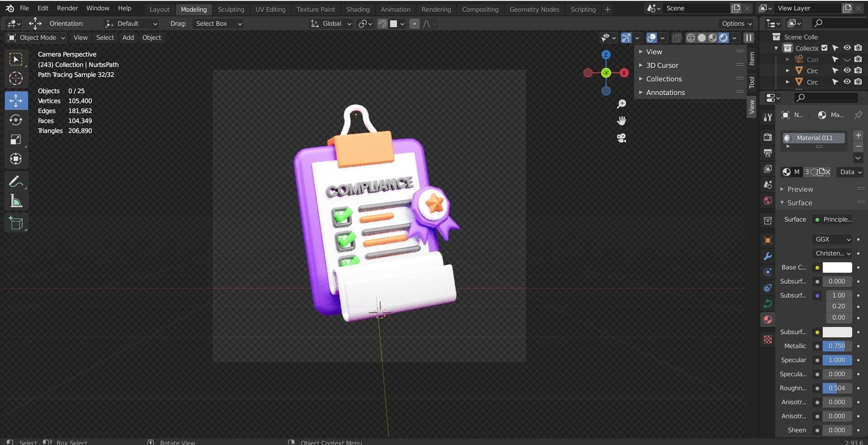
Task: Select the Move tool
Action: 16,100
